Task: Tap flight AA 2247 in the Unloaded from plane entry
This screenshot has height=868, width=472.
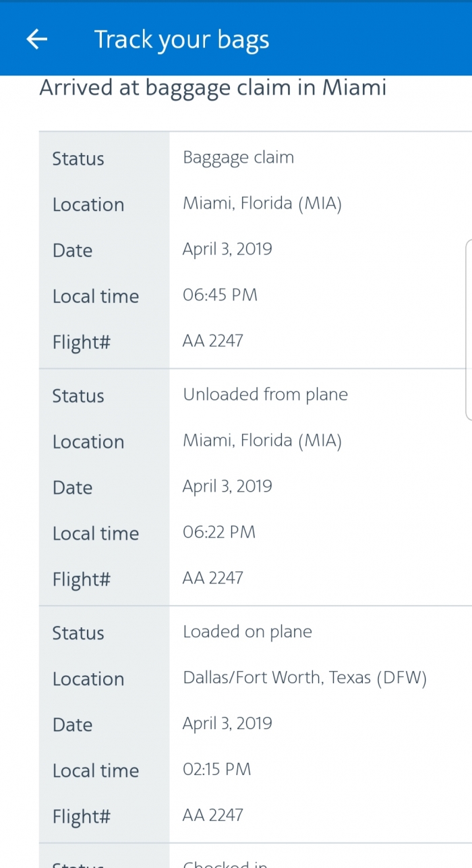Action: click(212, 578)
